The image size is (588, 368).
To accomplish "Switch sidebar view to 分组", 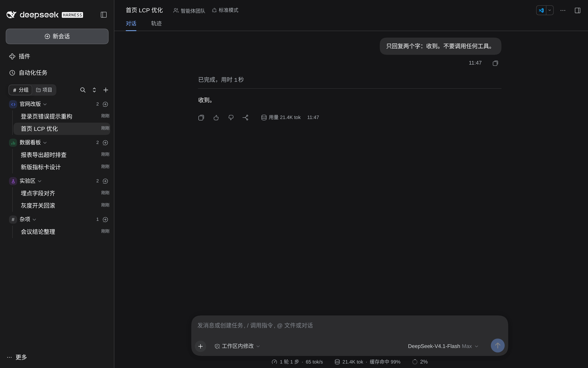I will [21, 90].
